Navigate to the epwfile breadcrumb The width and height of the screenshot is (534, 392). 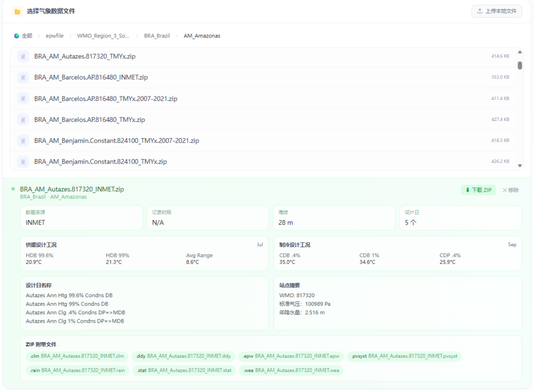point(54,36)
